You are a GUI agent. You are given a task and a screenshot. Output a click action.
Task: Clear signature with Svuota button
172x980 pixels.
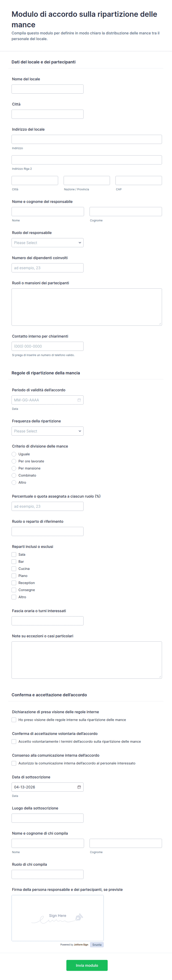(97, 945)
